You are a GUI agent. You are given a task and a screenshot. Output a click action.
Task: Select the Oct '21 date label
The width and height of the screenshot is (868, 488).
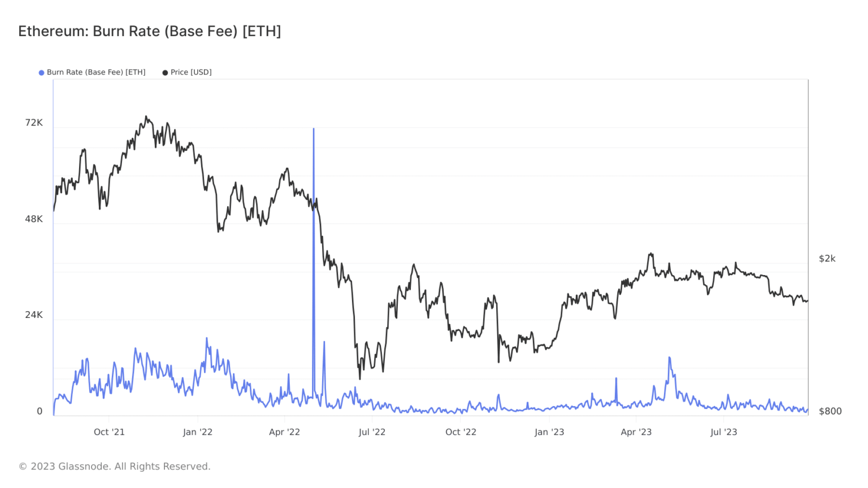[109, 432]
